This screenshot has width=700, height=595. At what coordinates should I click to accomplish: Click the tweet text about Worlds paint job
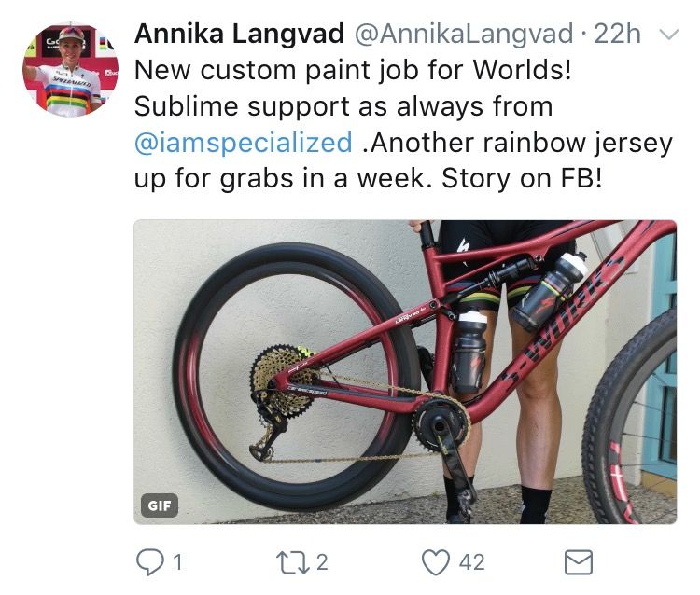403,124
